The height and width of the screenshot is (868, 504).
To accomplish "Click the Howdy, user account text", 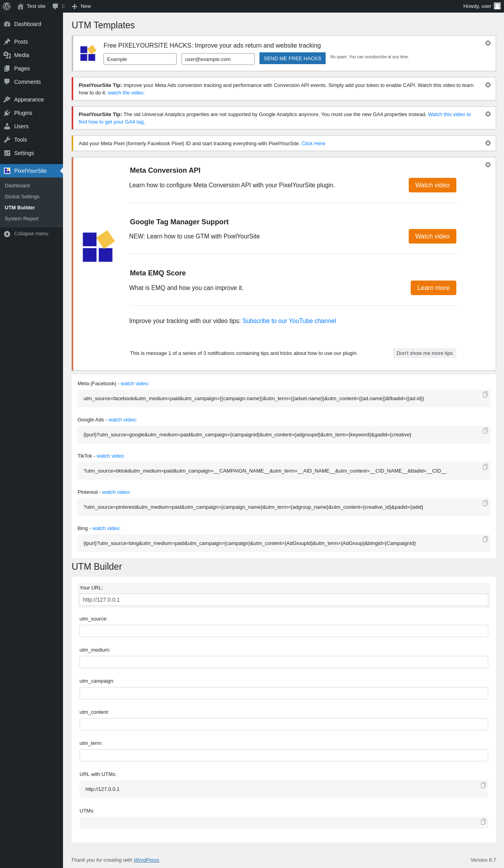I will (x=477, y=6).
